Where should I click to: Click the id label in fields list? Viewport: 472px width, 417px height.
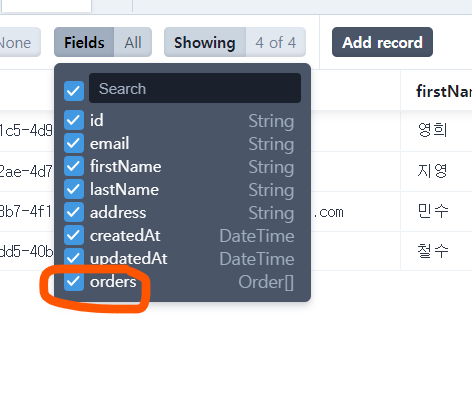(x=97, y=120)
